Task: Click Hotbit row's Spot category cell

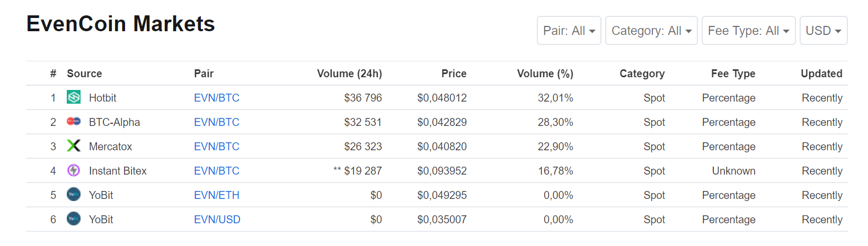Action: [654, 98]
